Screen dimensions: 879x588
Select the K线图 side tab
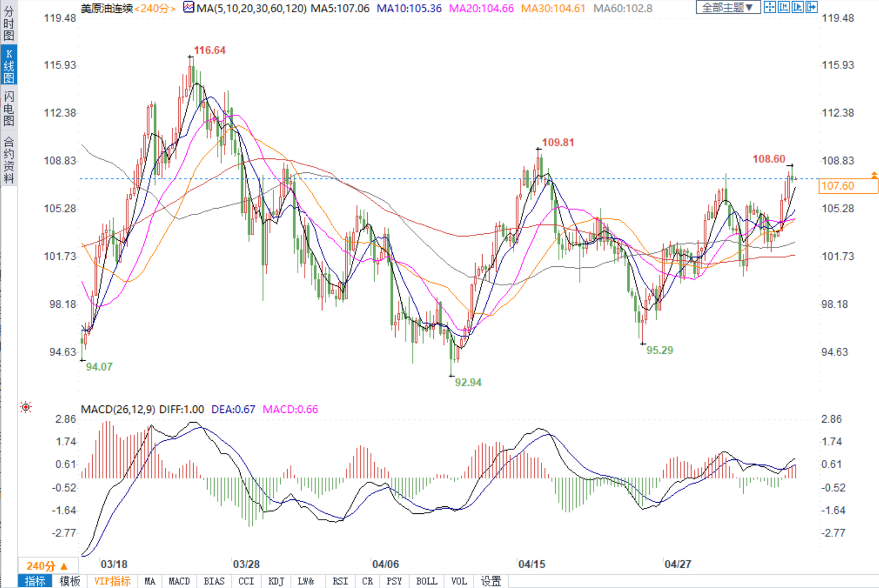pos(9,66)
